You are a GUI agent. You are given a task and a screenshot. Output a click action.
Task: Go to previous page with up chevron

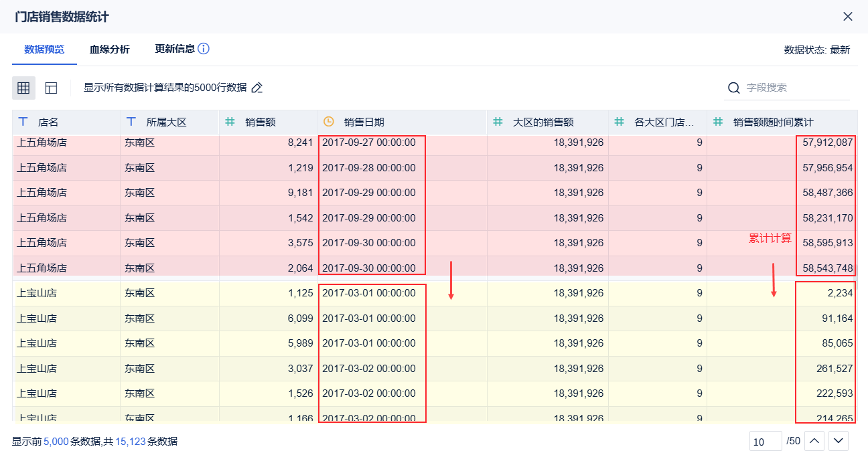(x=814, y=441)
